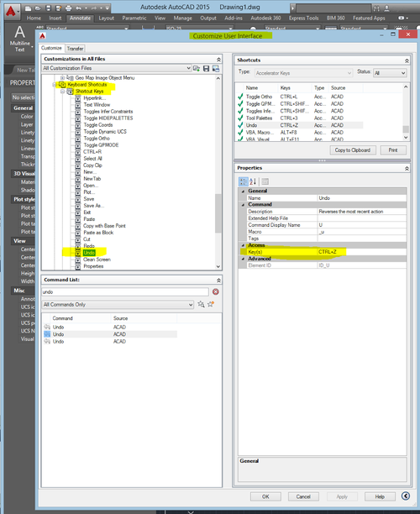Click the highlighted Undo icon in Command List

(x=47, y=334)
